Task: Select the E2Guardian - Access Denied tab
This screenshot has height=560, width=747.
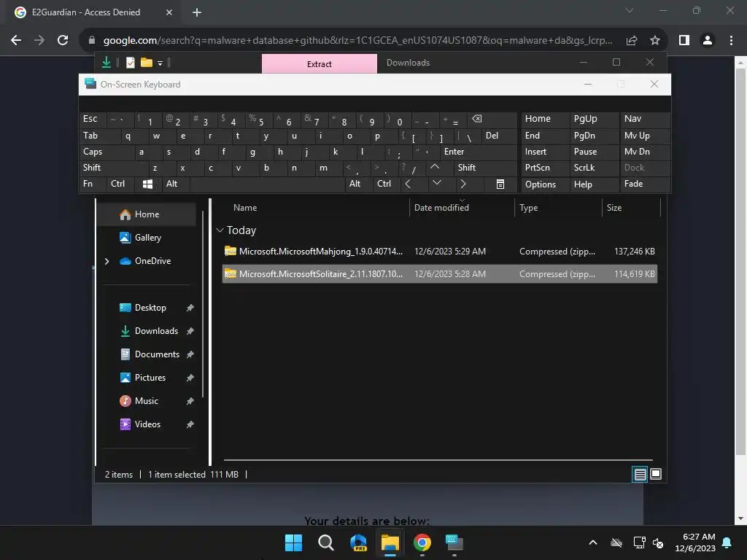Action: 94,12
